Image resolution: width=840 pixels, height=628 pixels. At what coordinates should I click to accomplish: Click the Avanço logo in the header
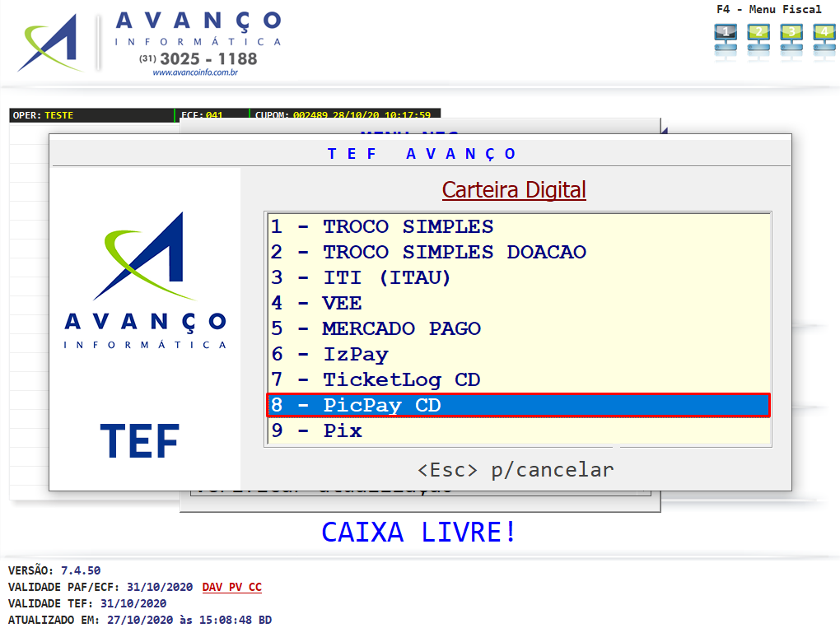(x=150, y=43)
